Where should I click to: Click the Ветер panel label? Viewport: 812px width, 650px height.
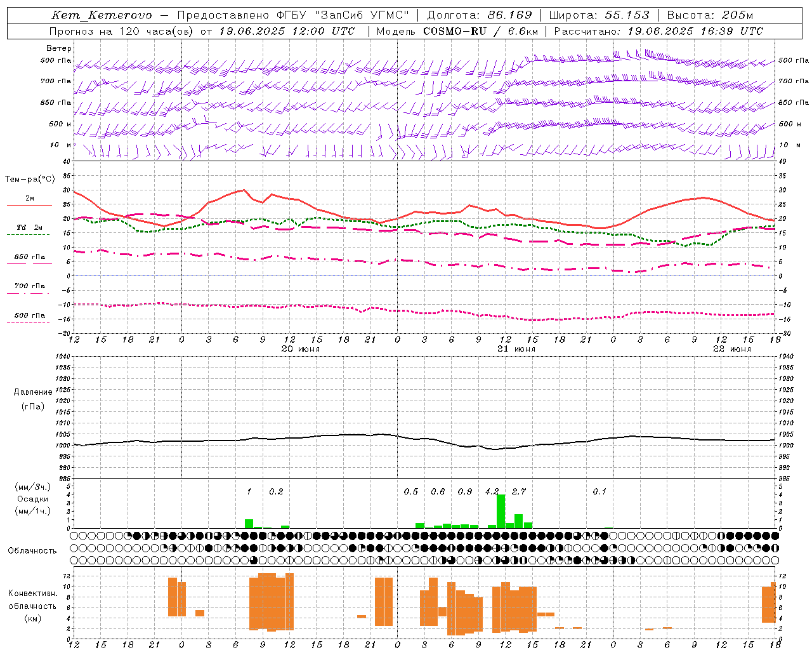(59, 48)
